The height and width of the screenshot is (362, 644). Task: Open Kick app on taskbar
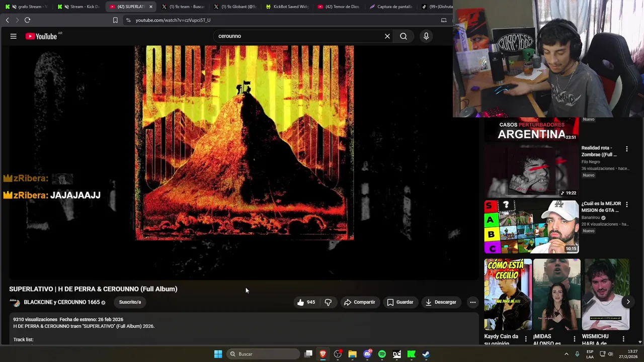coord(411,354)
